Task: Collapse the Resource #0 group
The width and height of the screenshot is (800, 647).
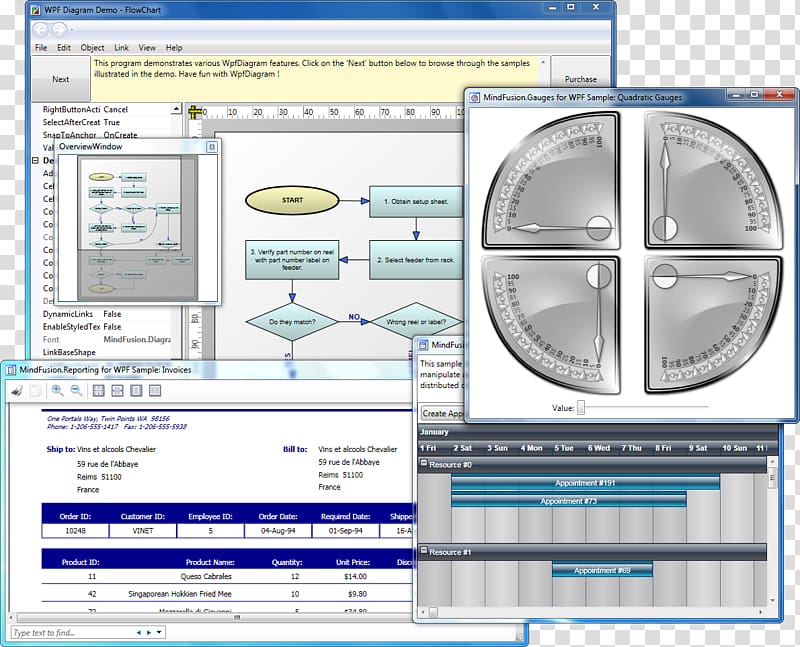Action: point(423,463)
